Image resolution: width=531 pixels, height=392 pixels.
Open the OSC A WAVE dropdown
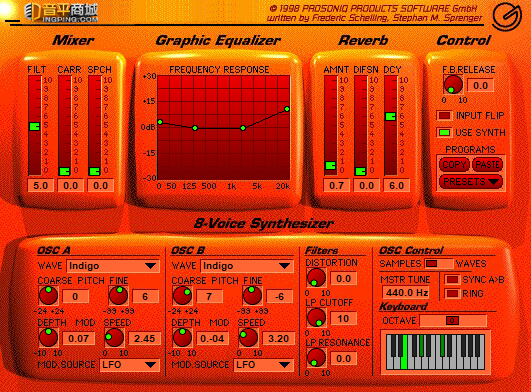(113, 266)
